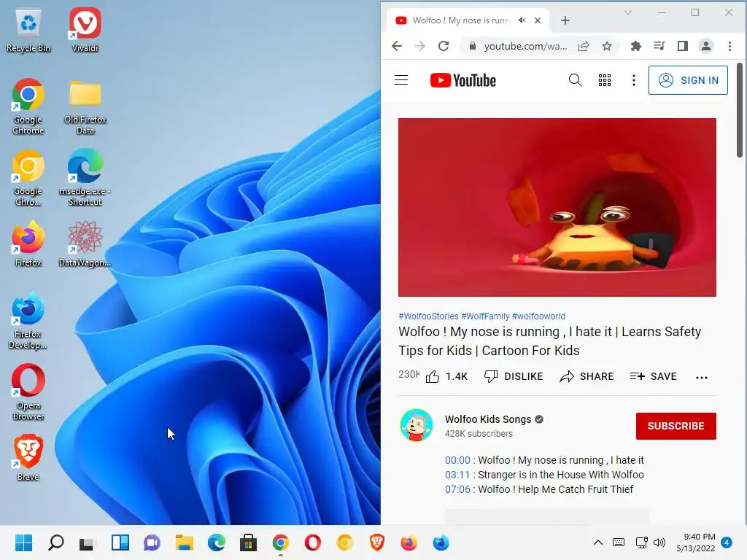This screenshot has width=747, height=560.
Task: Like the video with thumbs up
Action: tap(446, 377)
